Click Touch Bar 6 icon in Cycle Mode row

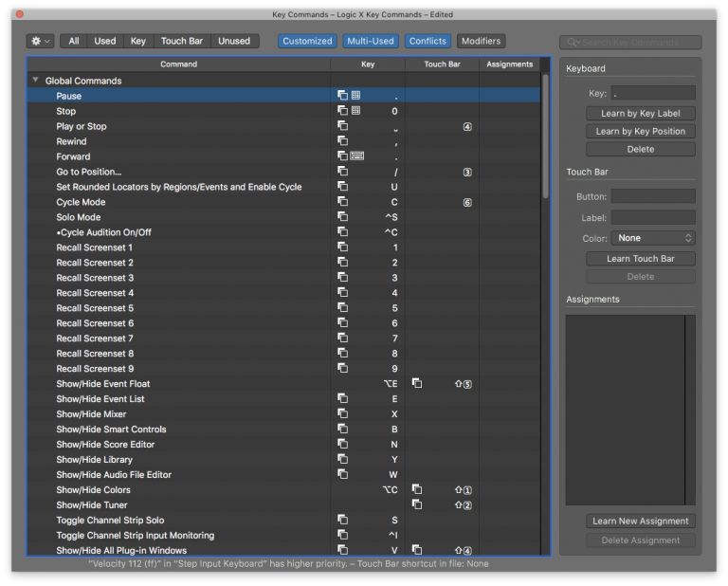pyautogui.click(x=467, y=203)
